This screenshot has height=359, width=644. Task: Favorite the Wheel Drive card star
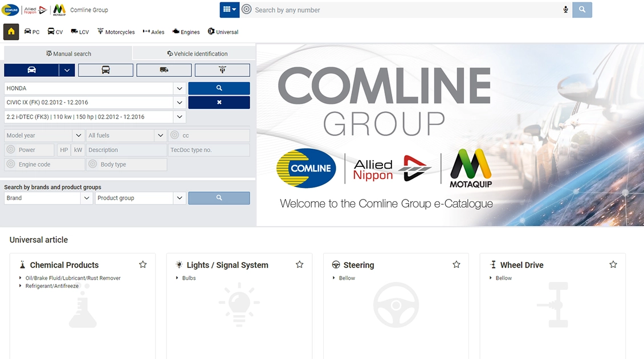coord(613,264)
